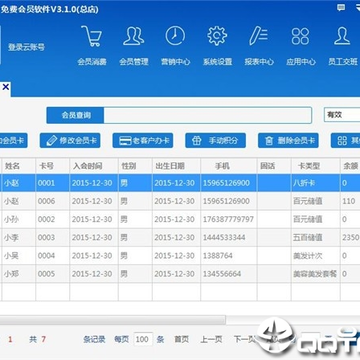Open the 营销中心 clock icon
360x360 pixels.
[175, 36]
